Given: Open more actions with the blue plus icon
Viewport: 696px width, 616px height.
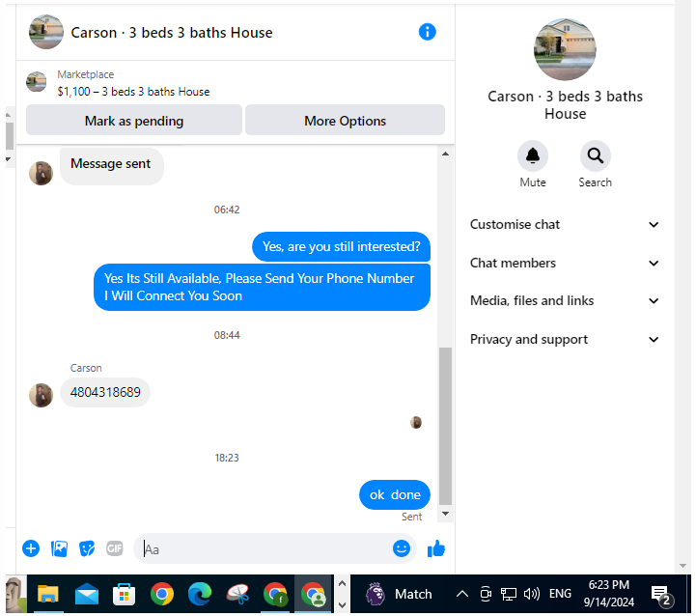Looking at the screenshot, I should (31, 548).
